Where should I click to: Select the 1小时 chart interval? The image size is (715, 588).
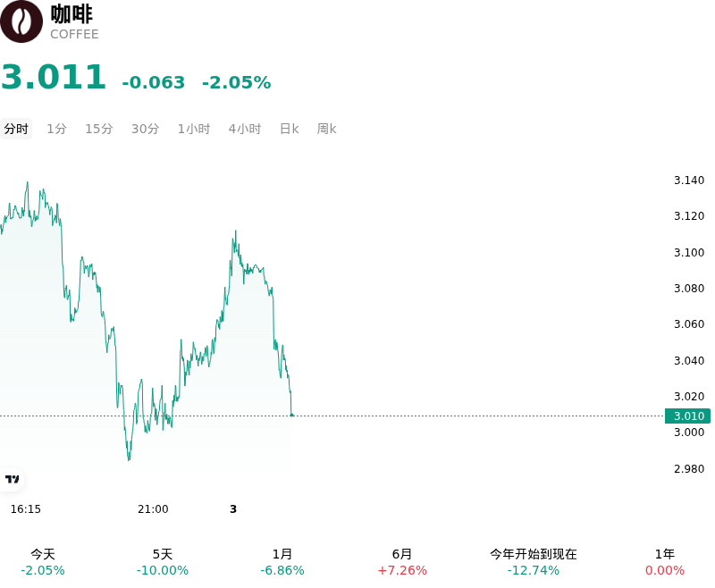tap(194, 129)
